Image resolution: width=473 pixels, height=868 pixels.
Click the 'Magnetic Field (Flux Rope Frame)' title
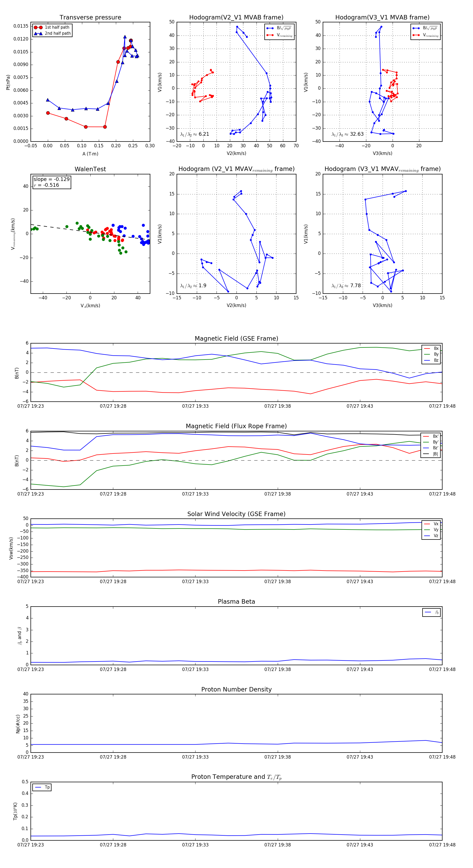[236, 426]
